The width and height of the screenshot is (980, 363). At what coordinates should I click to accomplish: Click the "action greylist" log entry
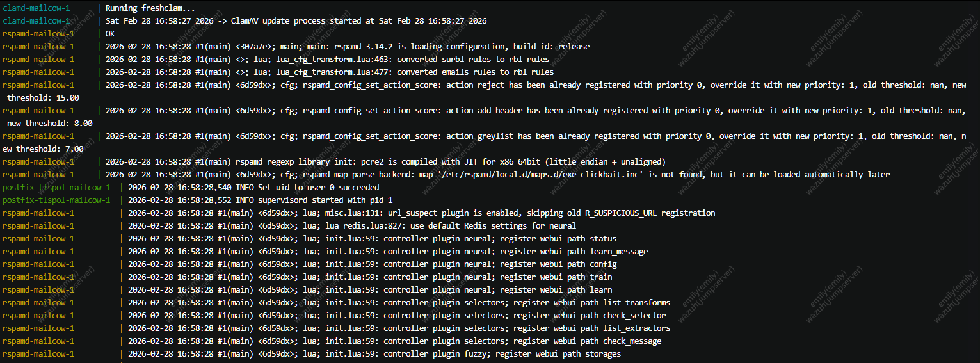pos(480,136)
